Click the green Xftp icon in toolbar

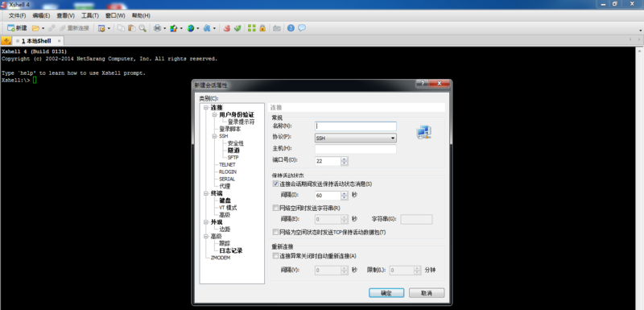tap(237, 28)
